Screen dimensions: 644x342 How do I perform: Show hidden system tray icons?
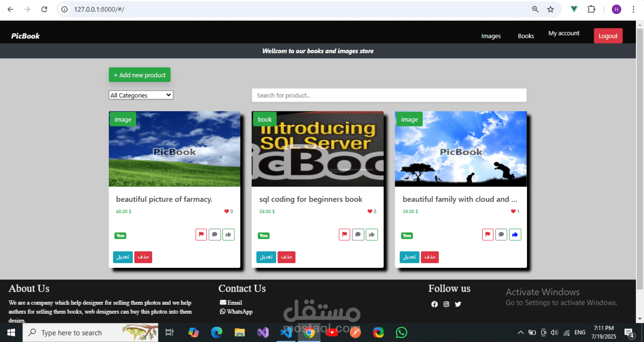(520, 333)
